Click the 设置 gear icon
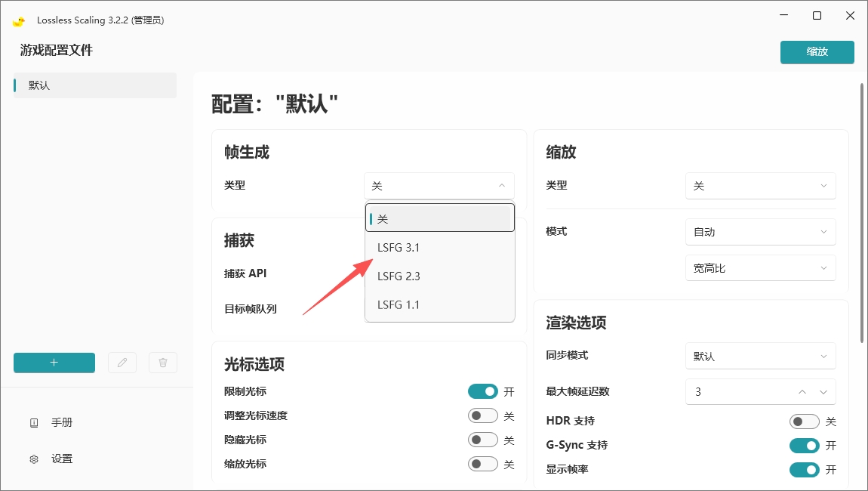The height and width of the screenshot is (491, 868). [x=34, y=459]
